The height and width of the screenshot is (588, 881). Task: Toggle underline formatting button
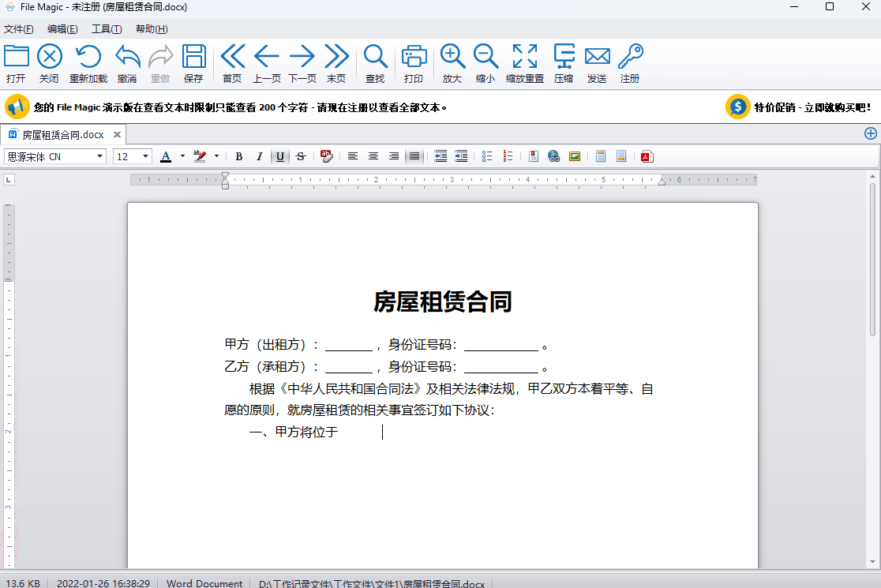click(280, 156)
